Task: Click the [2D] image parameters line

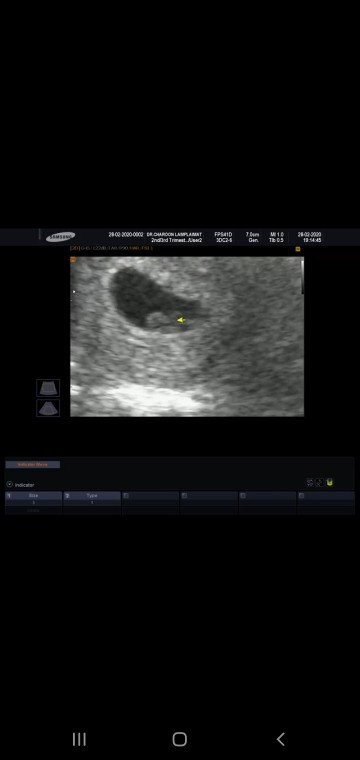Action: (111, 249)
